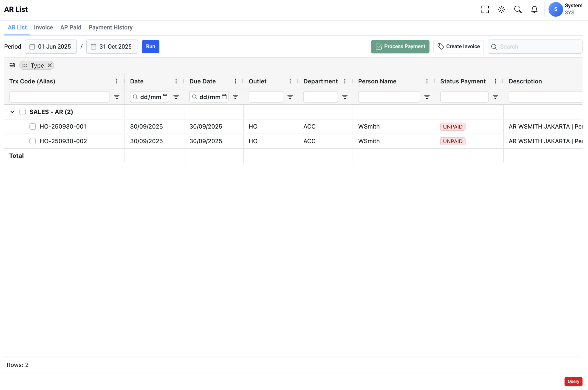This screenshot has height=390, width=588.
Task: Switch theme with the sun icon
Action: pos(501,9)
